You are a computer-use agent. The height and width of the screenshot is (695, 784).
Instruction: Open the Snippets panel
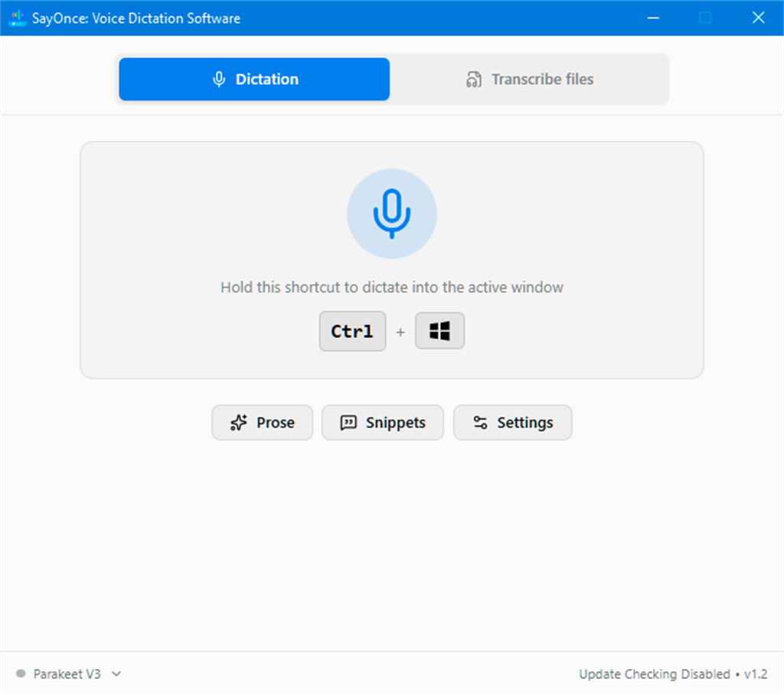pyautogui.click(x=383, y=423)
